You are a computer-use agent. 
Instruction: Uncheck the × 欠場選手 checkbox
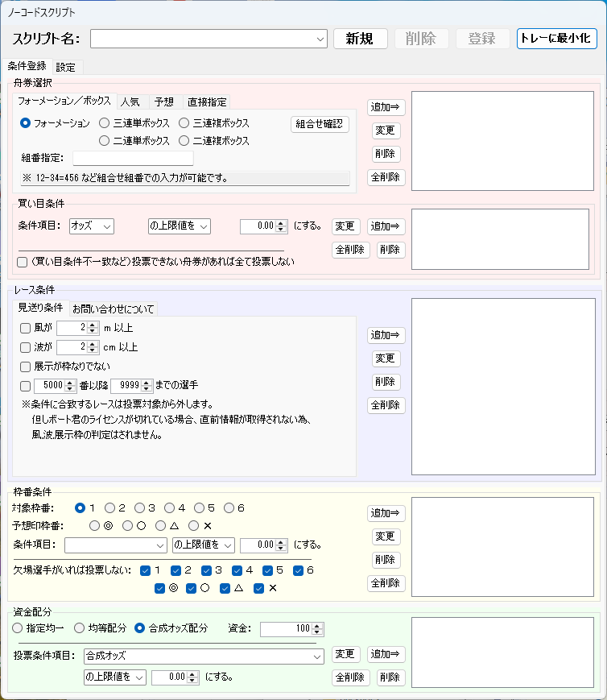click(259, 588)
